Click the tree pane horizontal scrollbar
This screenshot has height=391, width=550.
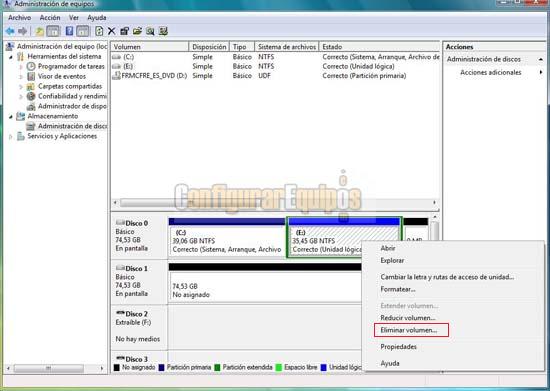[56, 368]
